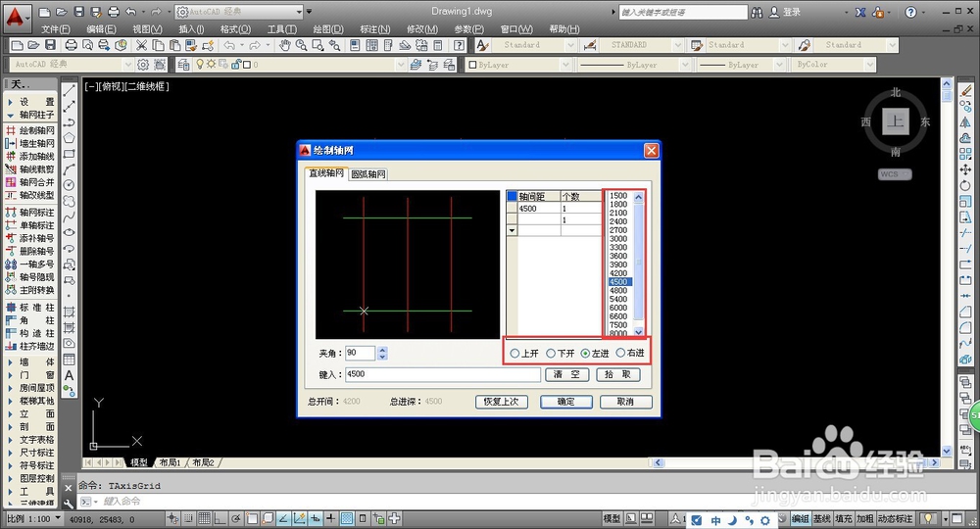
Task: Open the 标注(N) menu
Action: (x=375, y=29)
